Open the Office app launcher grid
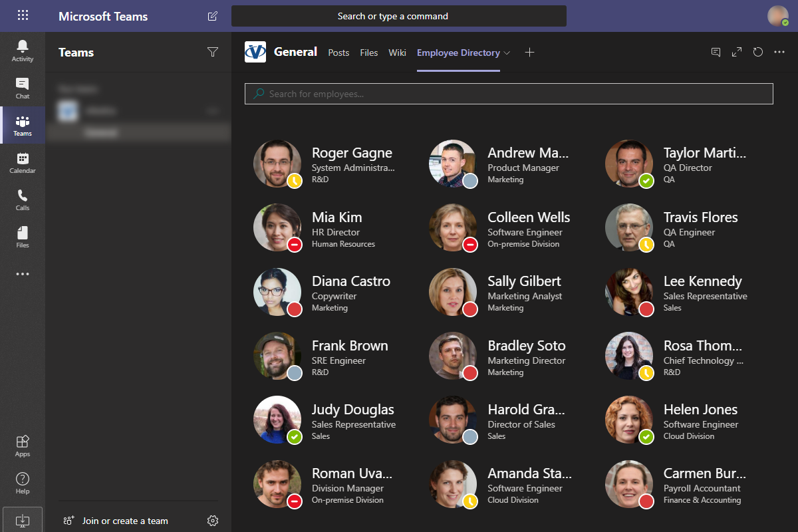798x532 pixels. [23, 15]
